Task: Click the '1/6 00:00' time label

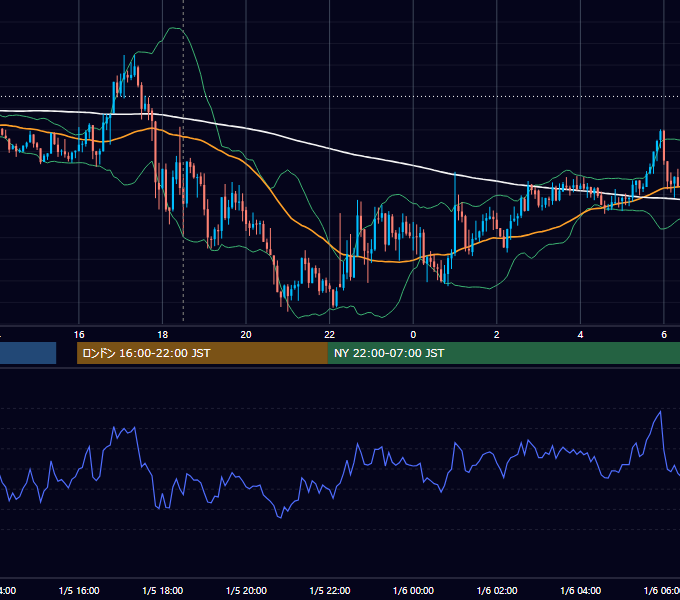Action: pyautogui.click(x=413, y=590)
